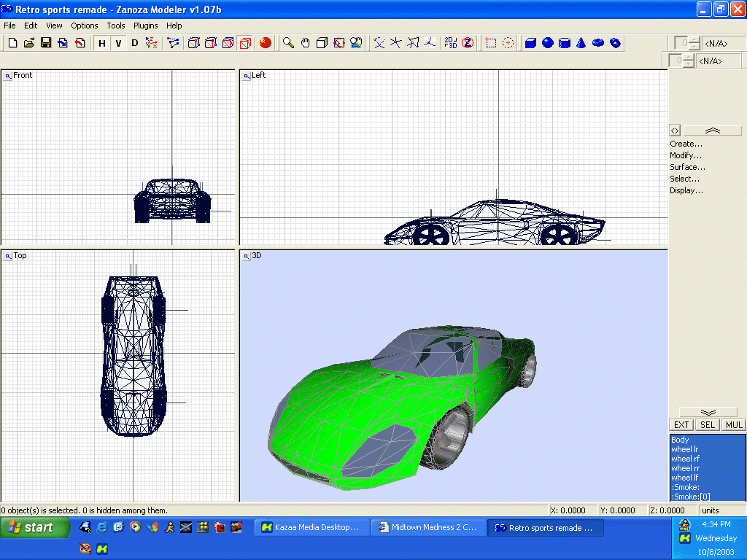Open the Tools menu
Image resolution: width=747 pixels, height=560 pixels.
point(116,26)
